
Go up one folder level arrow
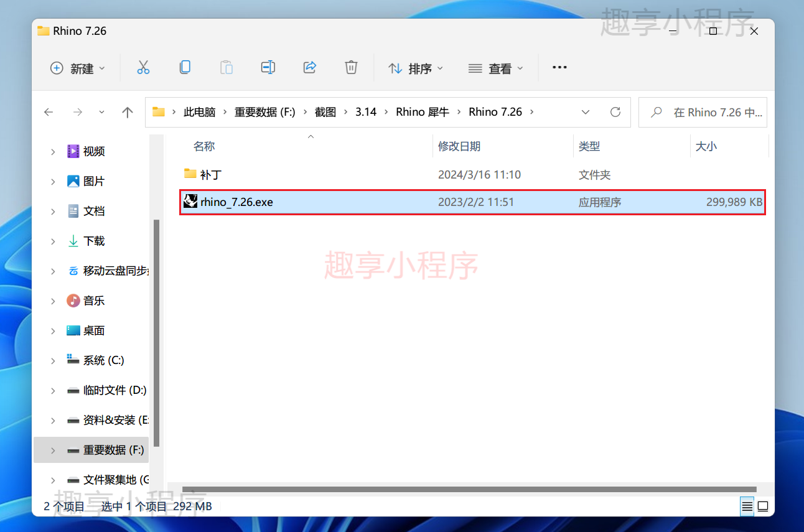coord(128,112)
